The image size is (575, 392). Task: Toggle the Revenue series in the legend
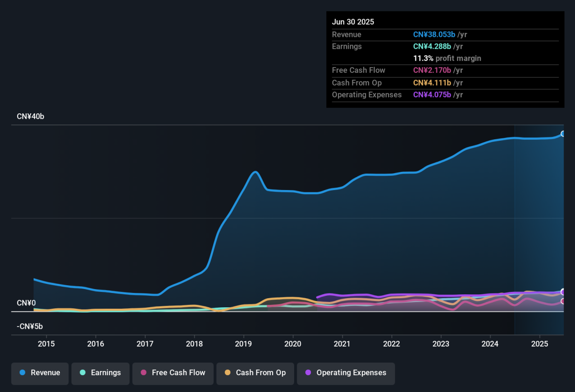coord(40,373)
